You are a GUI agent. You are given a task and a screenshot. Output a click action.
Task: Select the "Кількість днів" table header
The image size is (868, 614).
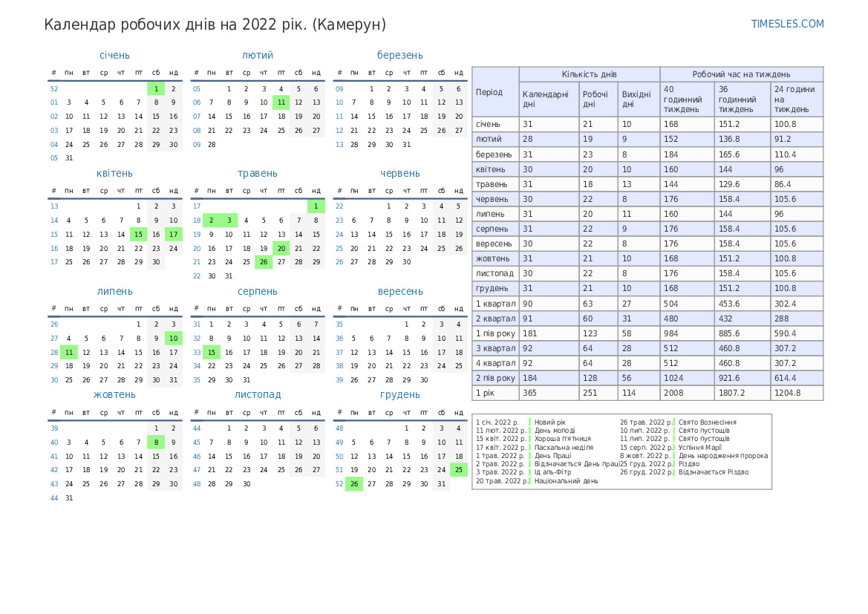589,74
